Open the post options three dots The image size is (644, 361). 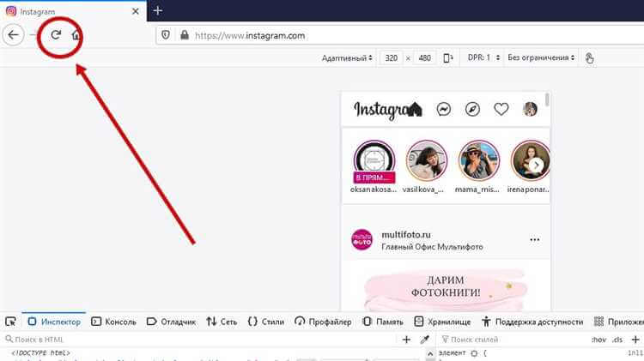click(534, 239)
